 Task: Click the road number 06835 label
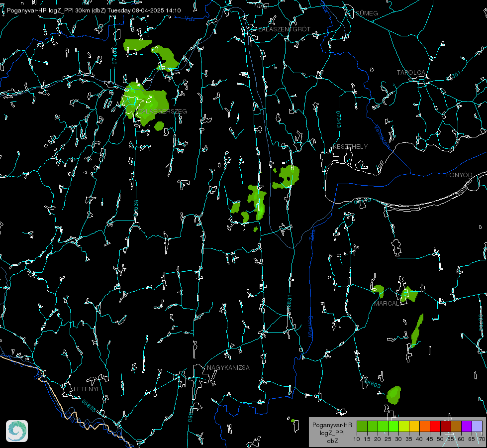(x=89, y=406)
